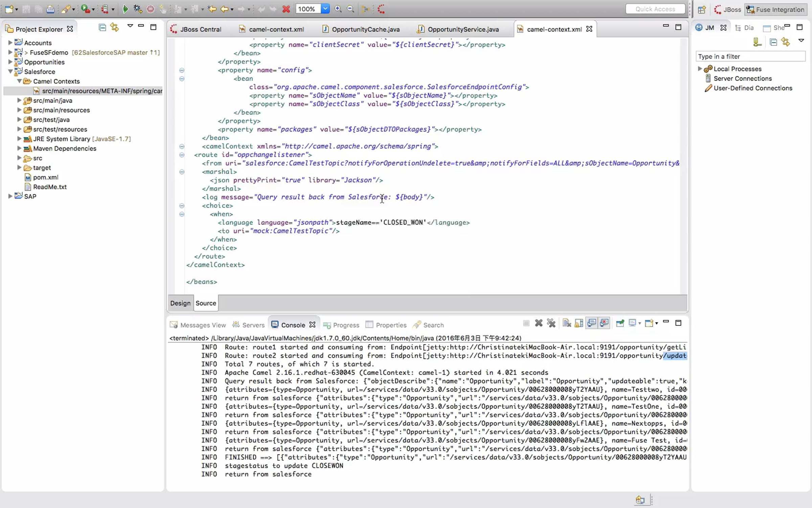Toggle Show Console on Standard Out
812x508 pixels.
point(592,323)
